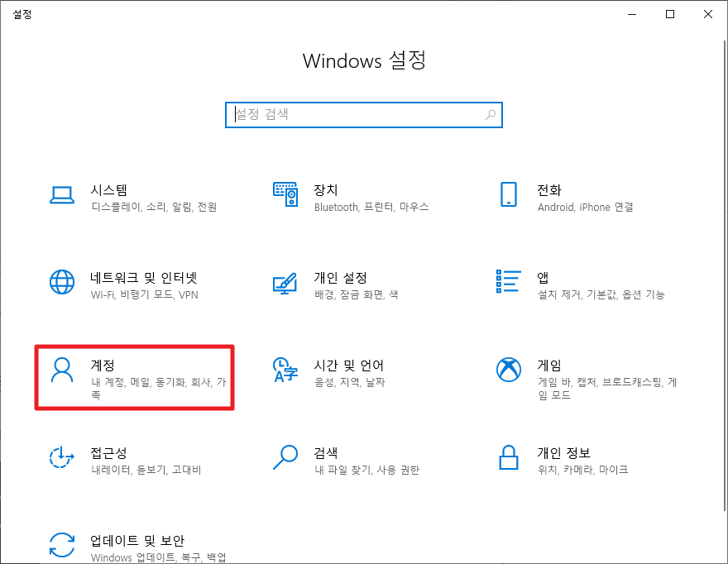Click text '내 파일 찾기, 사용 권한'
The height and width of the screenshot is (564, 728).
point(366,469)
